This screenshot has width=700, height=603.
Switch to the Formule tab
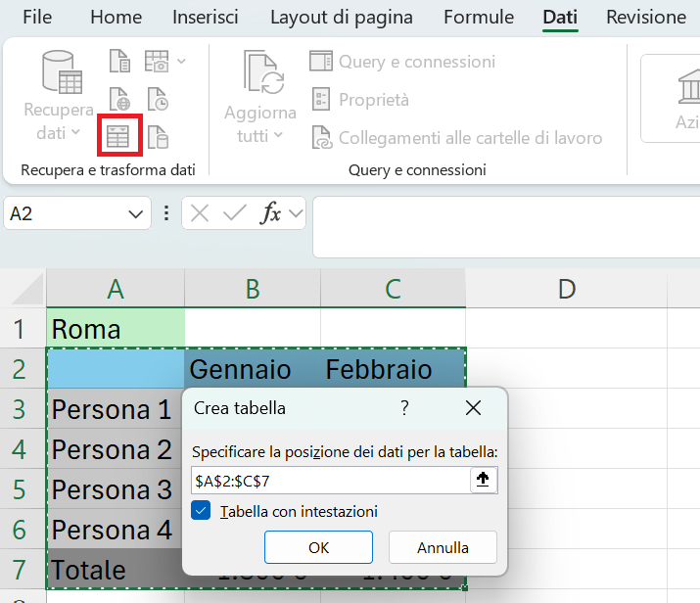coord(479,18)
